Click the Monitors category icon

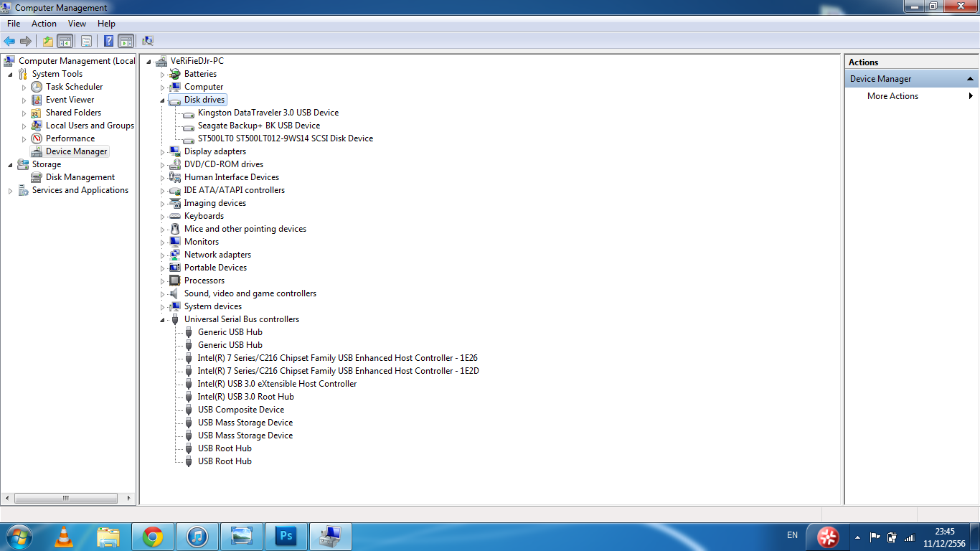click(174, 242)
